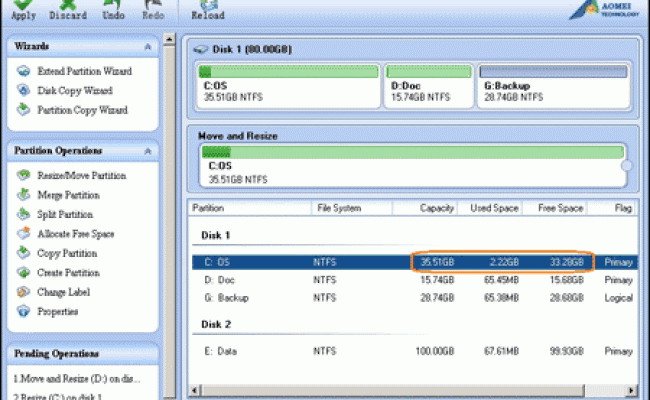The width and height of the screenshot is (650, 400).
Task: Open the Extend Partition Wizard icon
Action: [24, 71]
